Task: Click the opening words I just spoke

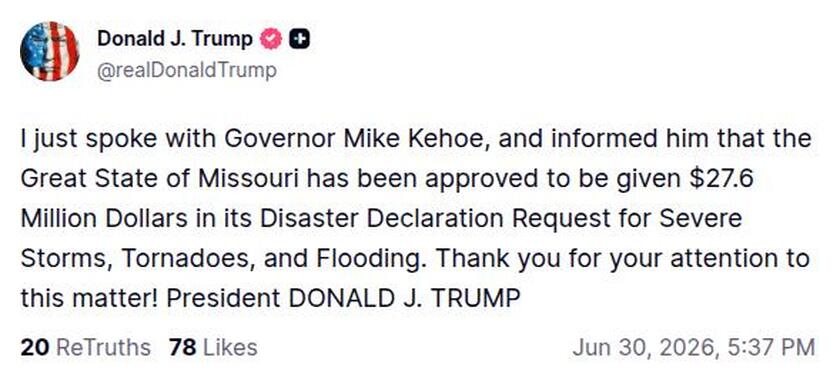Action: [x=89, y=139]
